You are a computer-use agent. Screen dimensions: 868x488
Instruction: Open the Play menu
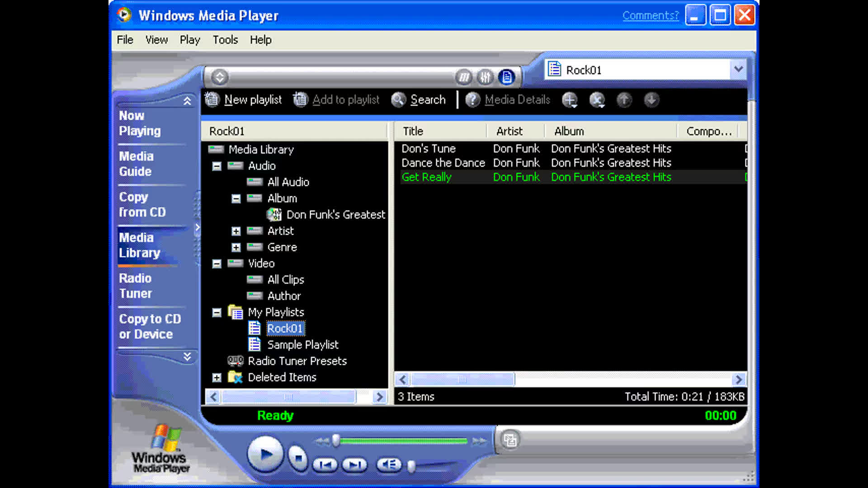click(190, 40)
